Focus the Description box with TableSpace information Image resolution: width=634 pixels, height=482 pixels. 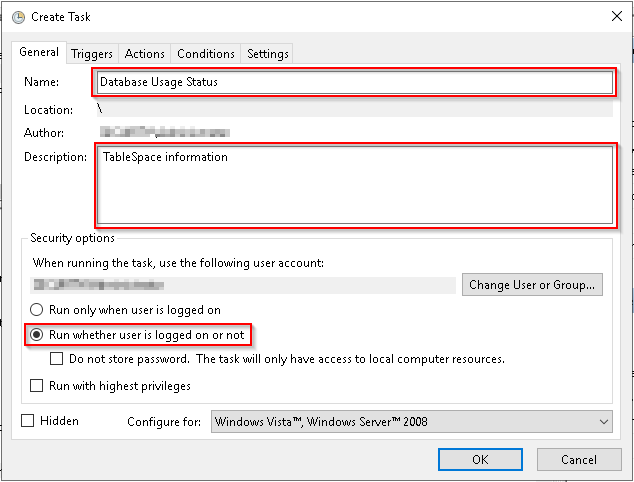[x=353, y=185]
